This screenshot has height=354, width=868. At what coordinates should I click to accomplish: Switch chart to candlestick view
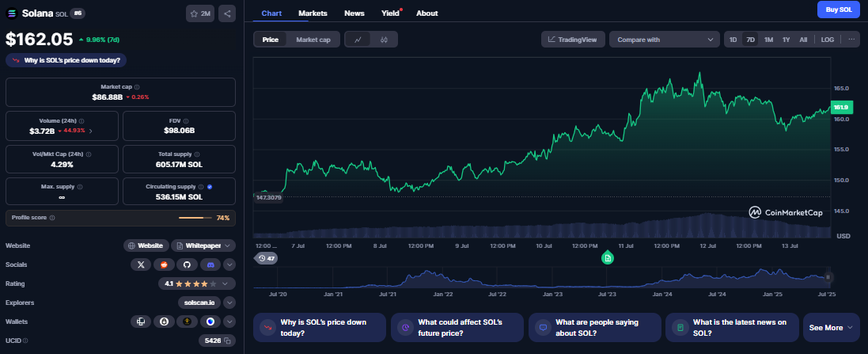384,39
